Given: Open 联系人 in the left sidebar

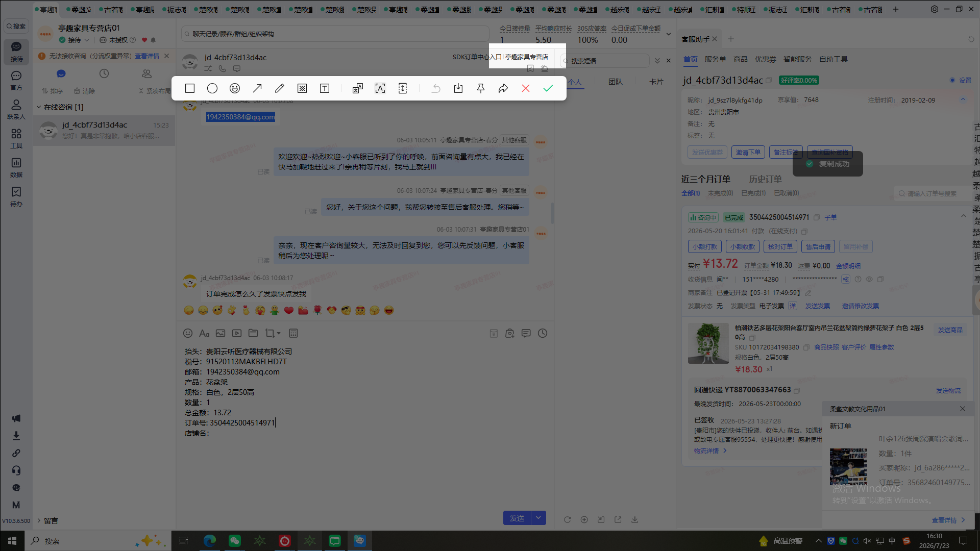Looking at the screenshot, I should pos(16,109).
